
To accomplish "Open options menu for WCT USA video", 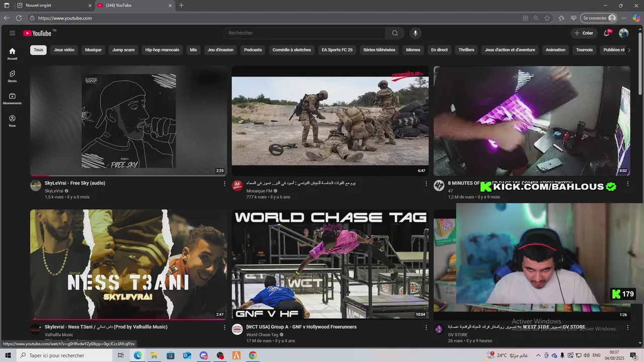I will coord(426,327).
